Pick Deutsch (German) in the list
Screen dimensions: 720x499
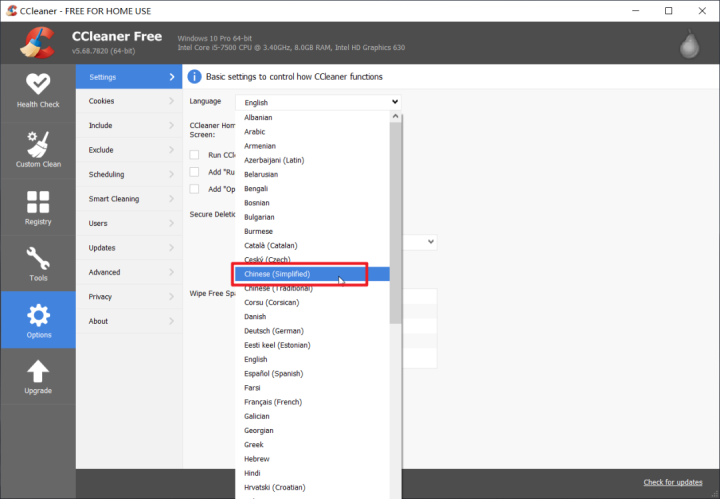coord(312,331)
